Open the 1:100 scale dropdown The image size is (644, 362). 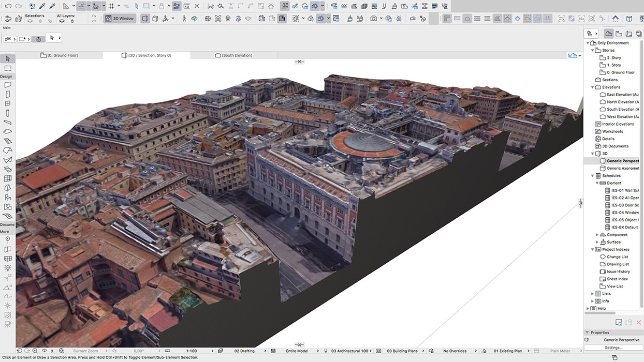point(196,350)
